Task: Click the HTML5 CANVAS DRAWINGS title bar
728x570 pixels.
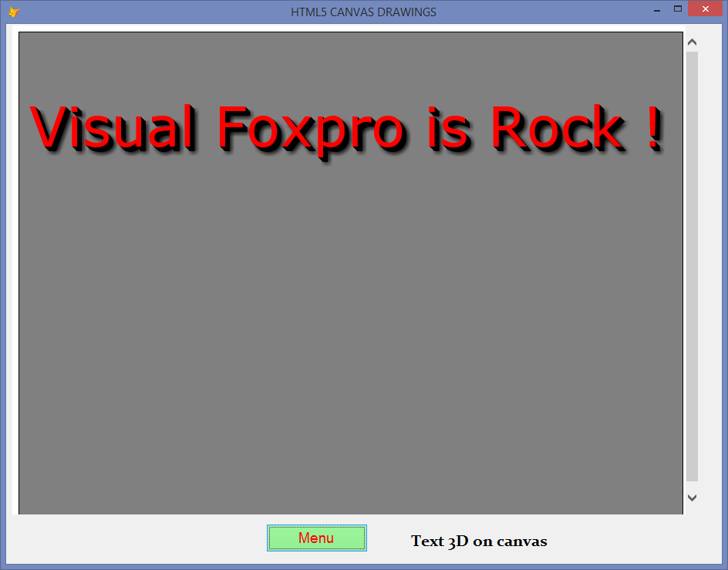Action: (363, 12)
